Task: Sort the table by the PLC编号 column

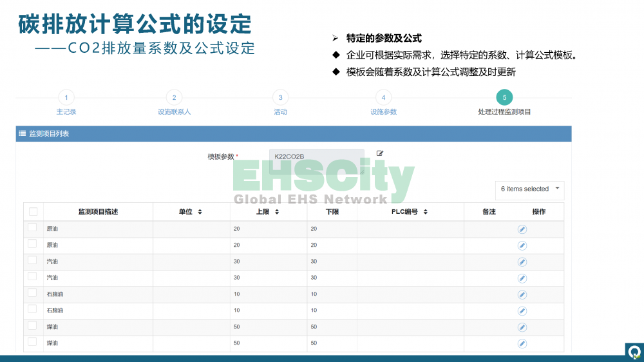Action: (410, 212)
